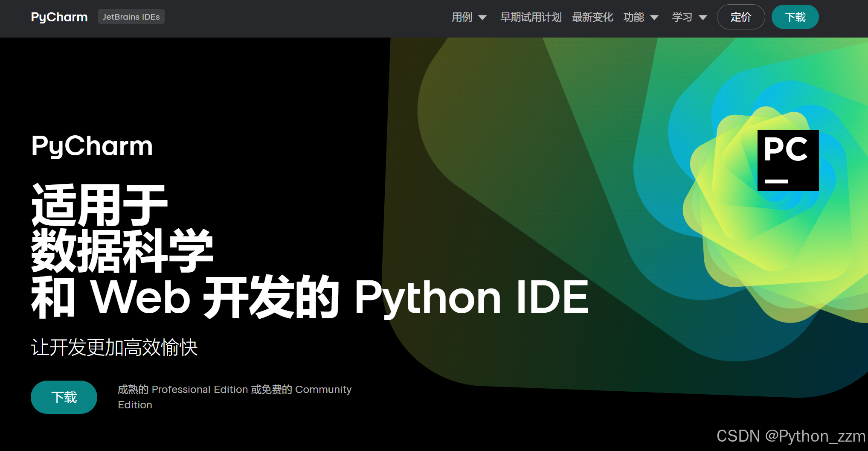Expand the 用例 dropdown arrow

coord(482,17)
